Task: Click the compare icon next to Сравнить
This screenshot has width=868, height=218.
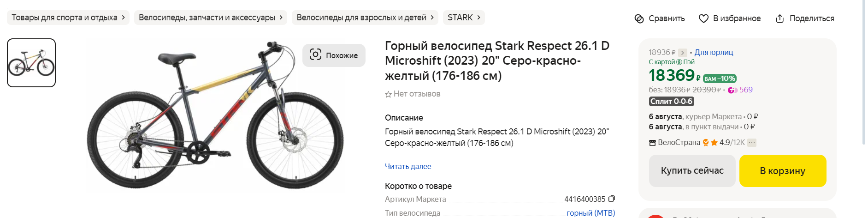Action: [x=639, y=18]
